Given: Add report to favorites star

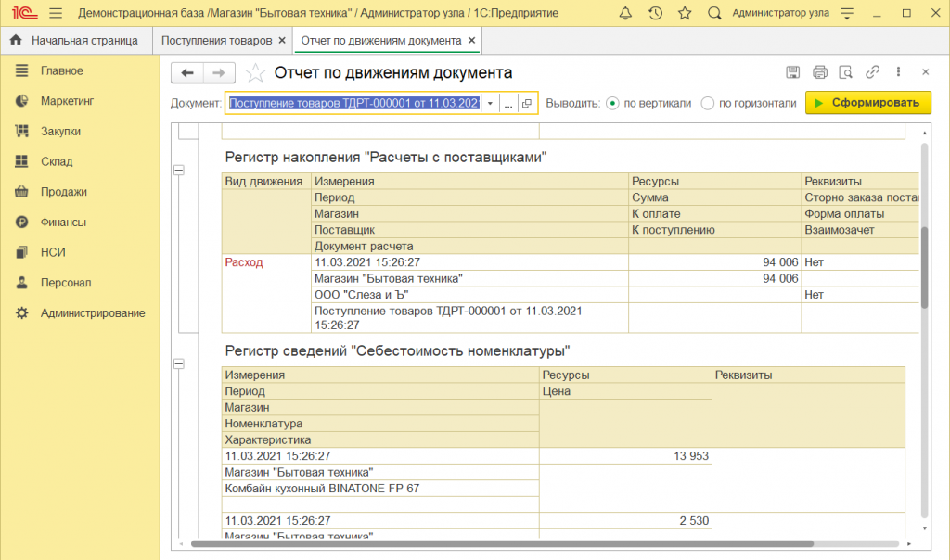Looking at the screenshot, I should coord(255,72).
